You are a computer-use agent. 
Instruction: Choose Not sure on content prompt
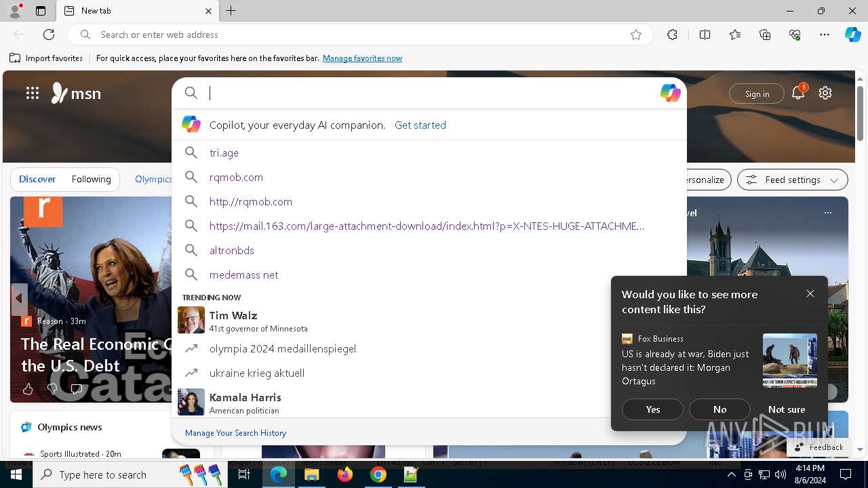pyautogui.click(x=787, y=409)
